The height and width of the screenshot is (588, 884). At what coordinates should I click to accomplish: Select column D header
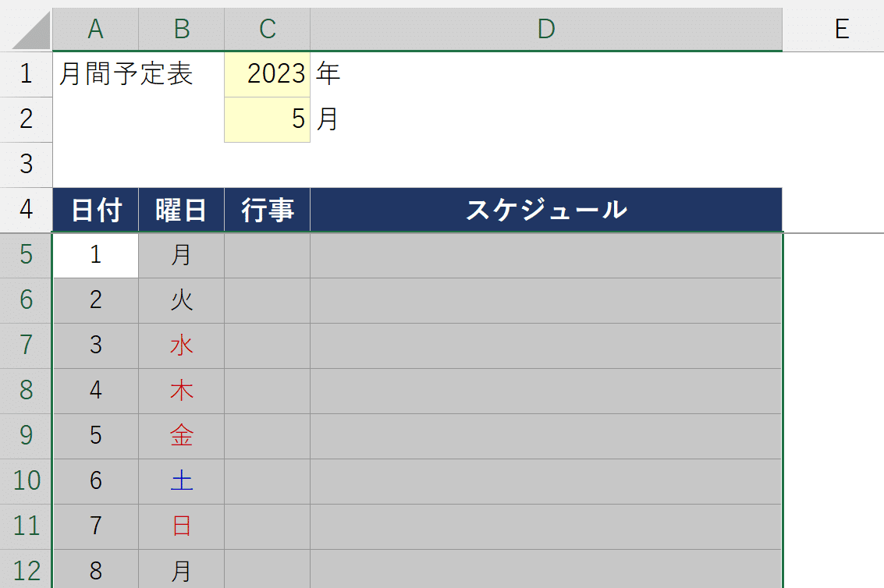click(x=546, y=29)
